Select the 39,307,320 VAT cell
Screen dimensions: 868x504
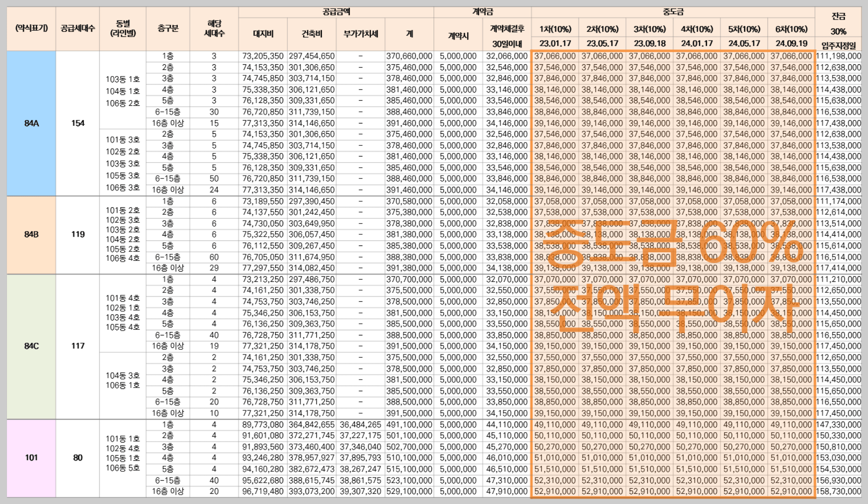tap(361, 491)
